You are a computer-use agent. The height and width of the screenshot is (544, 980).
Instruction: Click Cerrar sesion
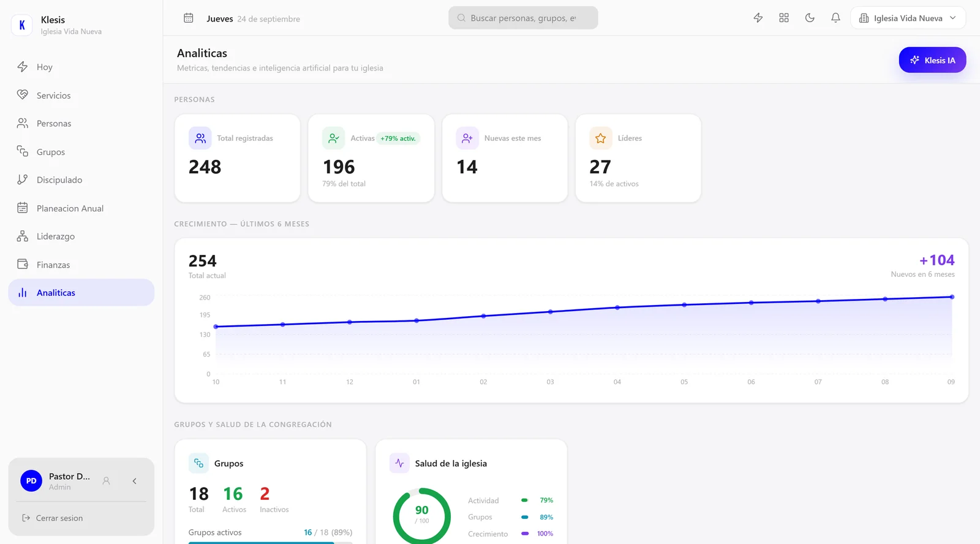52,518
